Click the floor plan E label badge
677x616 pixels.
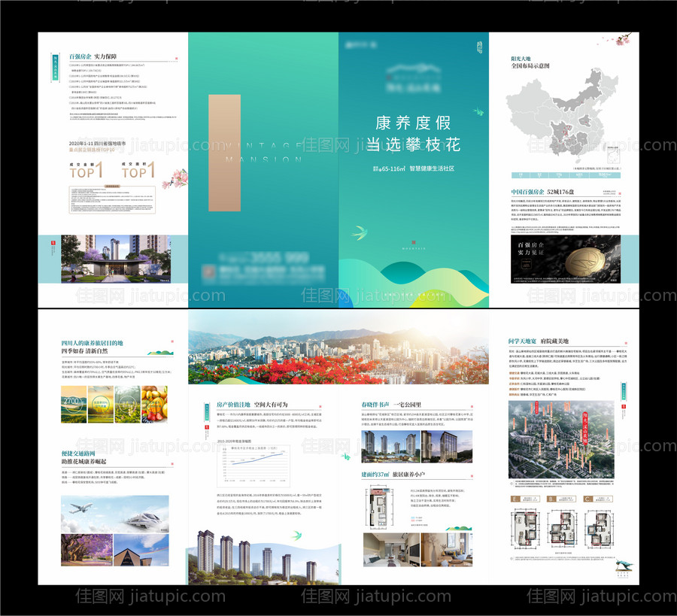tap(513, 499)
